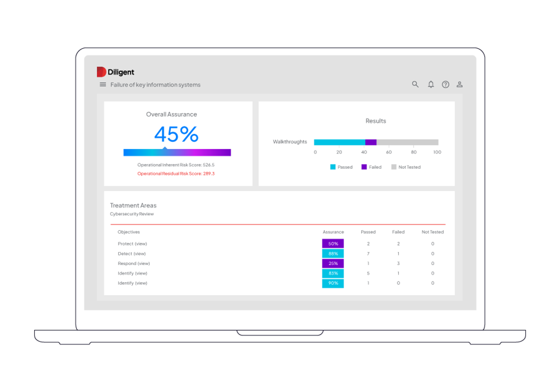Click the Overall Assurance gradient bar

click(x=177, y=152)
